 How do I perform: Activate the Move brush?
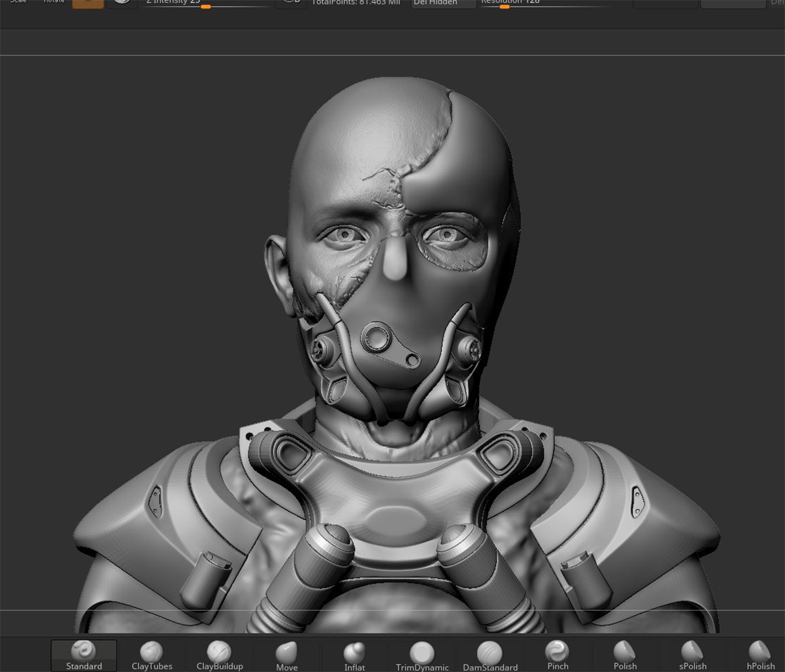287,656
